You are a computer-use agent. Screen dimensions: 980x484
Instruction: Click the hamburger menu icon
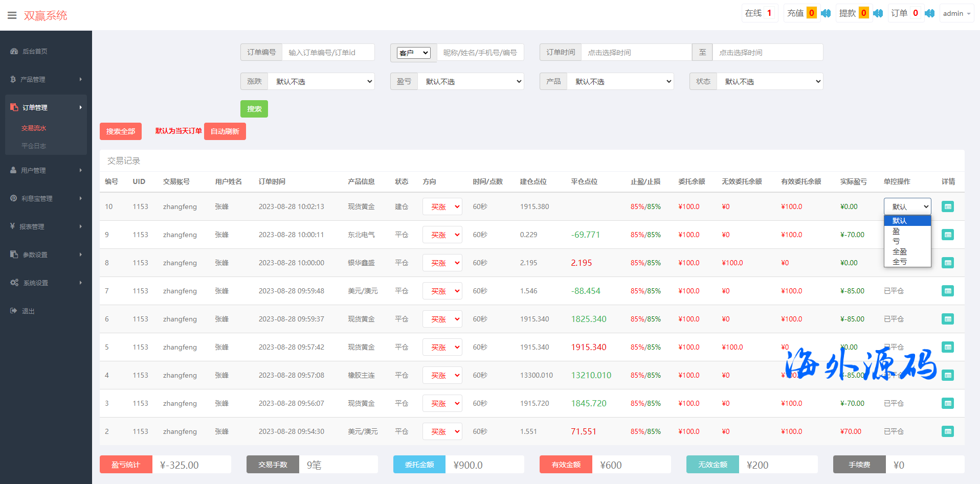click(12, 15)
